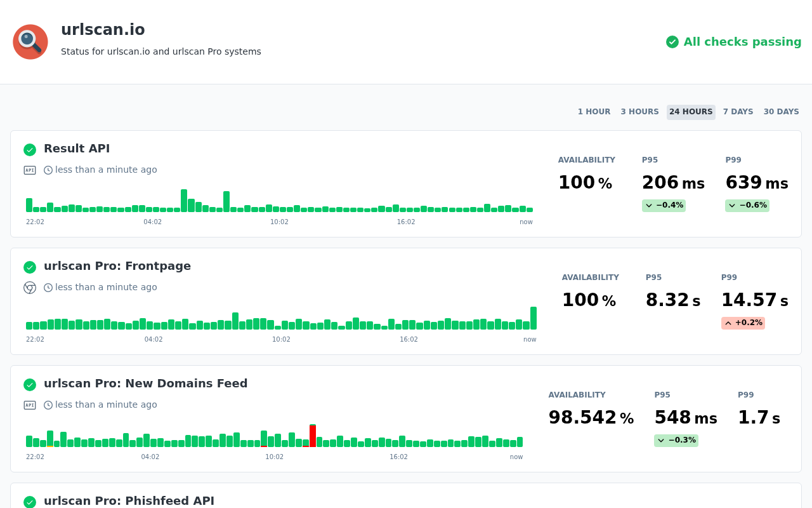Select the 24 HOURS time range
This screenshot has width=812, height=508.
tap(691, 112)
